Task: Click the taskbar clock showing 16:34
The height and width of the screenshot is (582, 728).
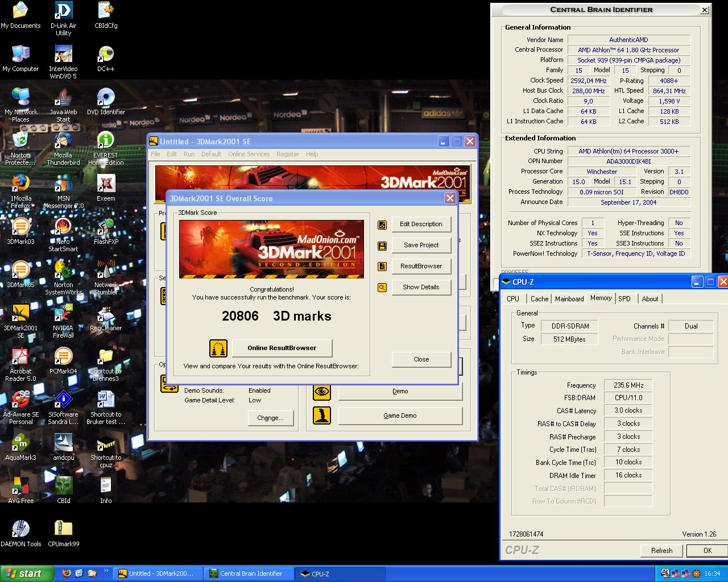Action: pos(712,573)
